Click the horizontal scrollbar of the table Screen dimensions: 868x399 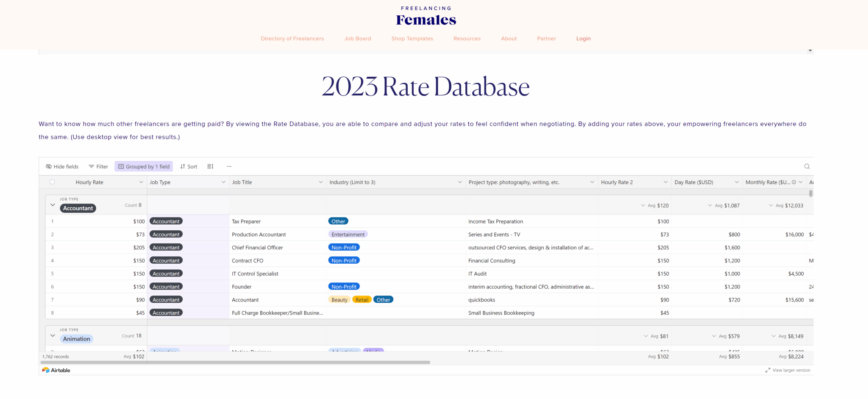tap(235, 363)
